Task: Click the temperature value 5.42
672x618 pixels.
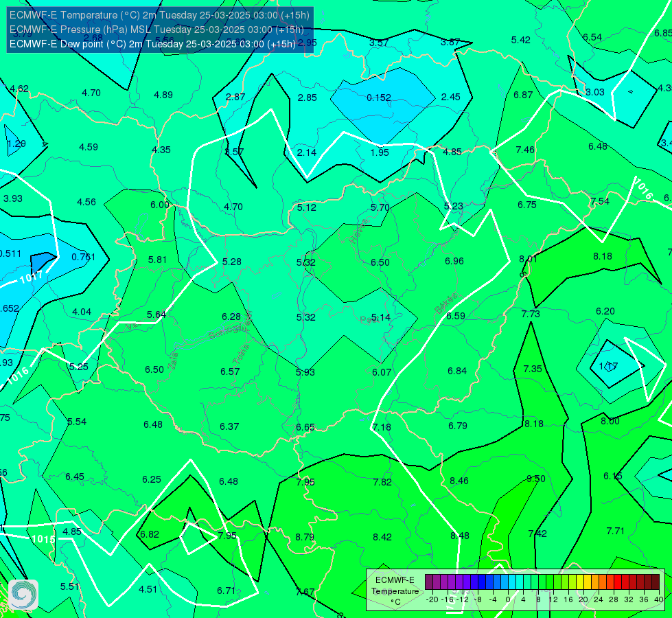Action: click(521, 40)
